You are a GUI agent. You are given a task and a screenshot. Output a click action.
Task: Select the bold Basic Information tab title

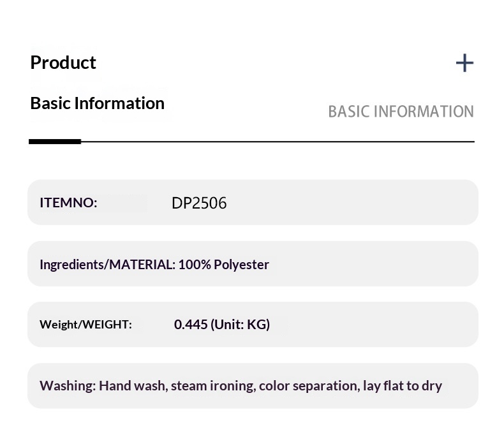(x=97, y=103)
